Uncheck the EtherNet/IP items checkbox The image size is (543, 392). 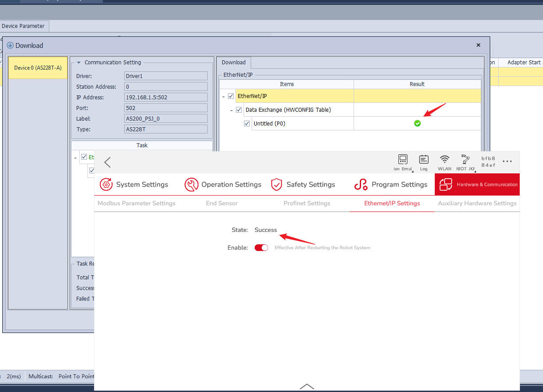231,96
